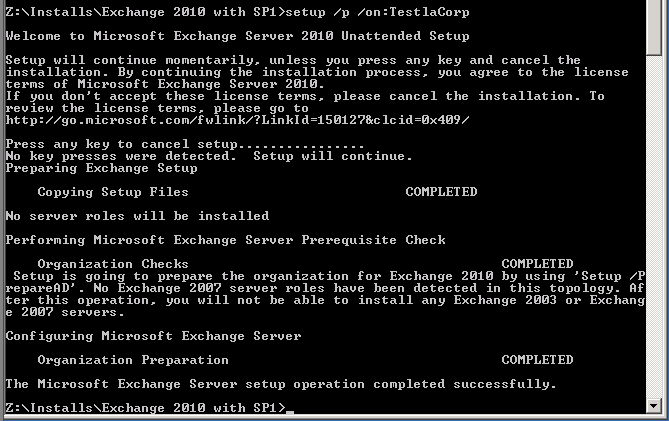The height and width of the screenshot is (421, 669).
Task: Click the 'No key presses were detected' line
Action: point(209,156)
